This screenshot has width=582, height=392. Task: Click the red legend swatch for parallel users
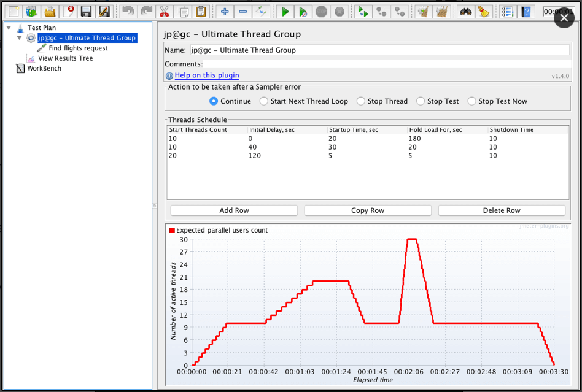[x=172, y=231]
